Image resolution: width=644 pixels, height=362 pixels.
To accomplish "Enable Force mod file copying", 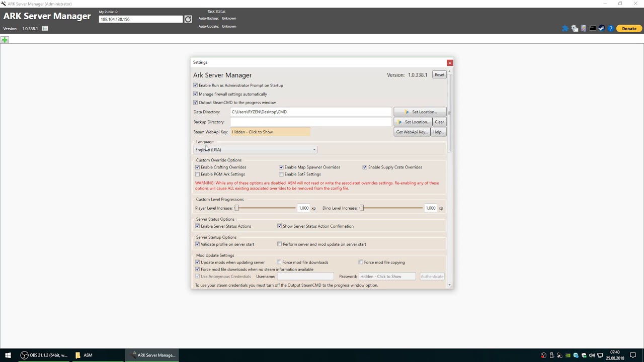I will pyautogui.click(x=361, y=262).
